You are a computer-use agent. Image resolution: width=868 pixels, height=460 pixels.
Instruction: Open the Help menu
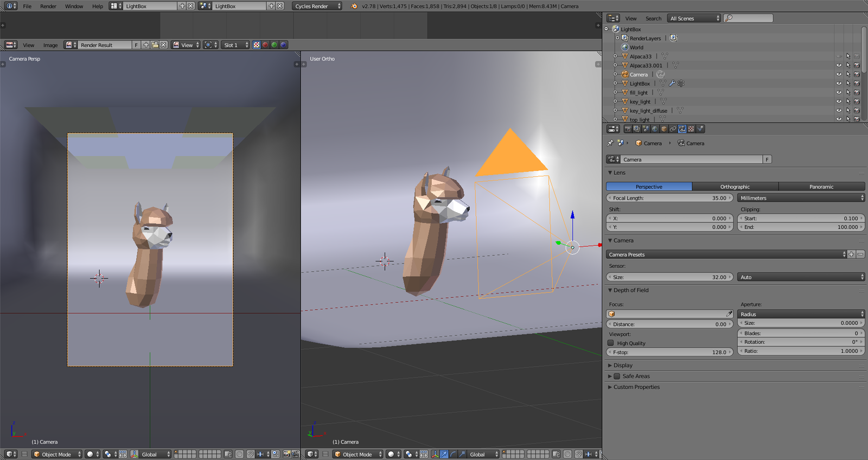pyautogui.click(x=98, y=6)
